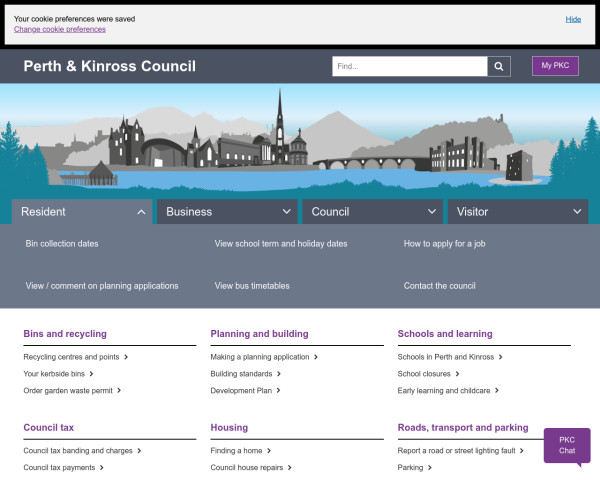Select Bin collection dates quick link
The height and width of the screenshot is (480, 600).
tap(62, 244)
